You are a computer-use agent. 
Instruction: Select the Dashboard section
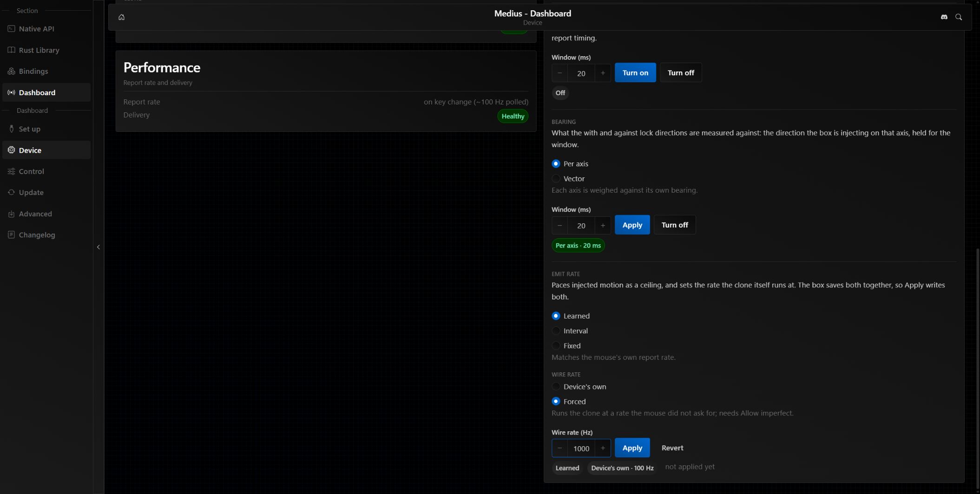[46, 92]
